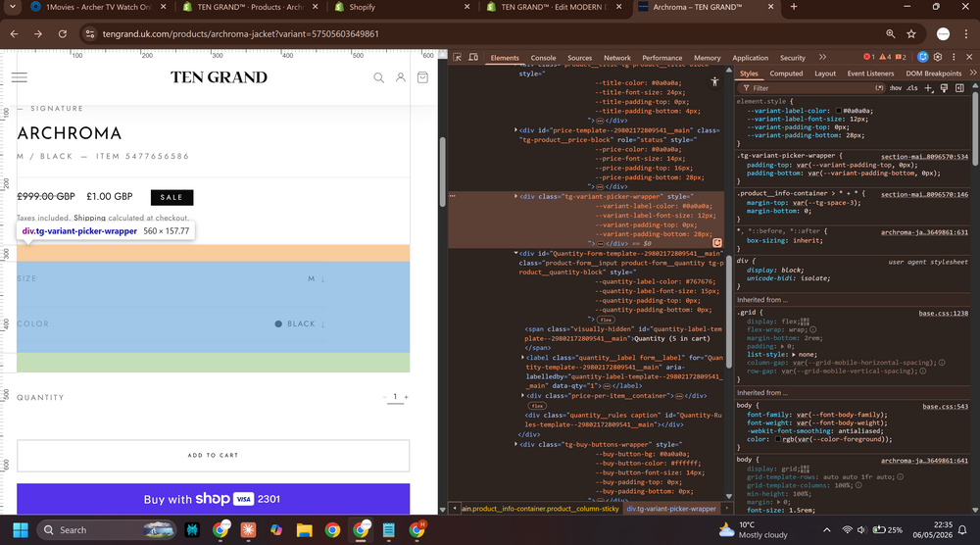The image size is (980, 545).
Task: Open the storefront cart icon
Action: [x=422, y=77]
